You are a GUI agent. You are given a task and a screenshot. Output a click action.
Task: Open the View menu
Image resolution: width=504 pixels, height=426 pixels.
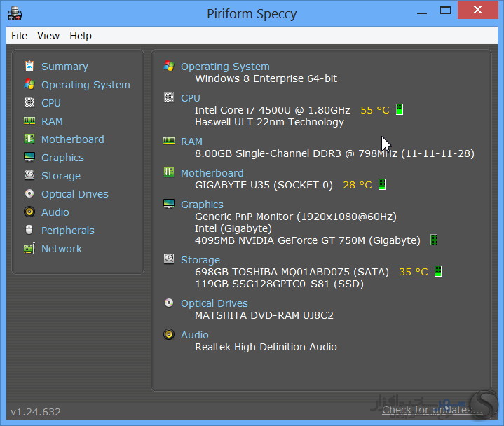tap(48, 36)
